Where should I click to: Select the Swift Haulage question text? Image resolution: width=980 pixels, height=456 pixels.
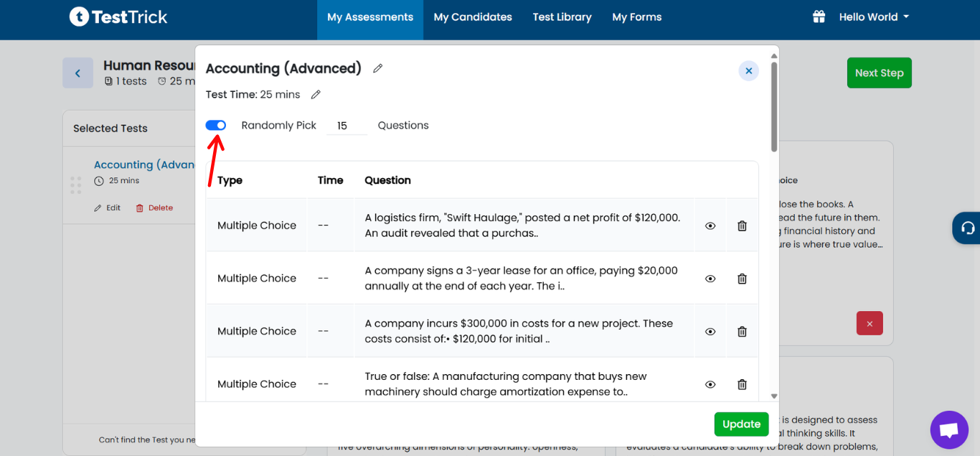(x=522, y=225)
